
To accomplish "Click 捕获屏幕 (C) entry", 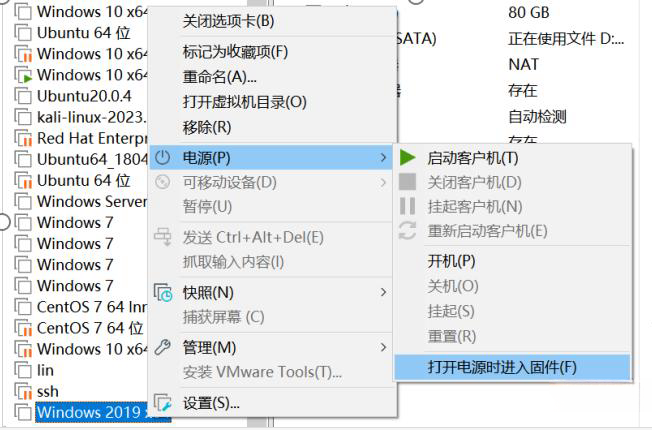I will pyautogui.click(x=223, y=317).
